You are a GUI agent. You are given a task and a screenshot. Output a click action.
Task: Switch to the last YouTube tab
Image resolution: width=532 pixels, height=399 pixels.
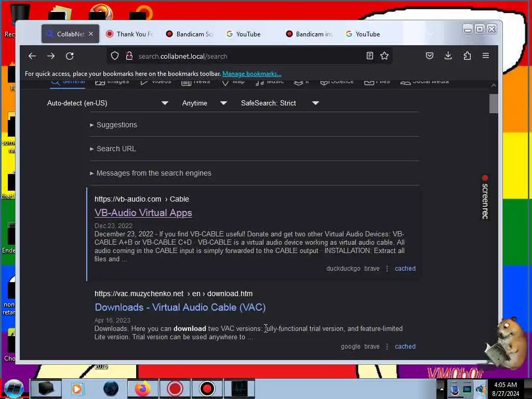[368, 34]
